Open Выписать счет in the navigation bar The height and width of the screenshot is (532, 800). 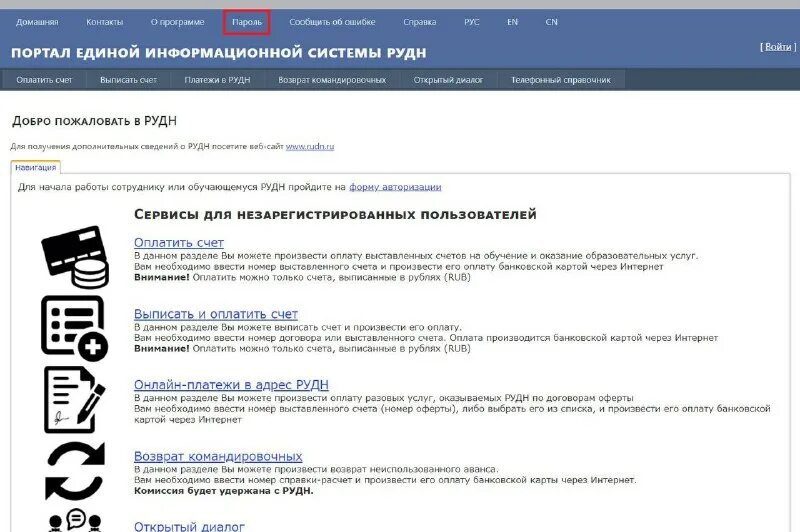pos(129,80)
